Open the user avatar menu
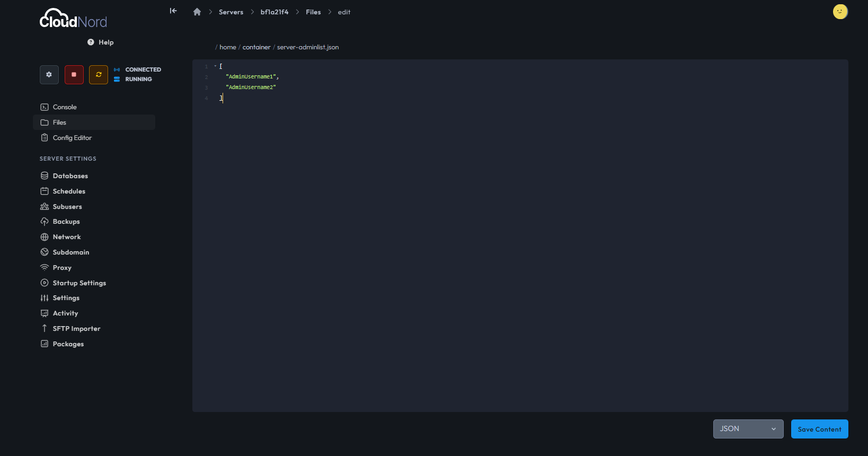Image resolution: width=868 pixels, height=456 pixels. coord(840,12)
